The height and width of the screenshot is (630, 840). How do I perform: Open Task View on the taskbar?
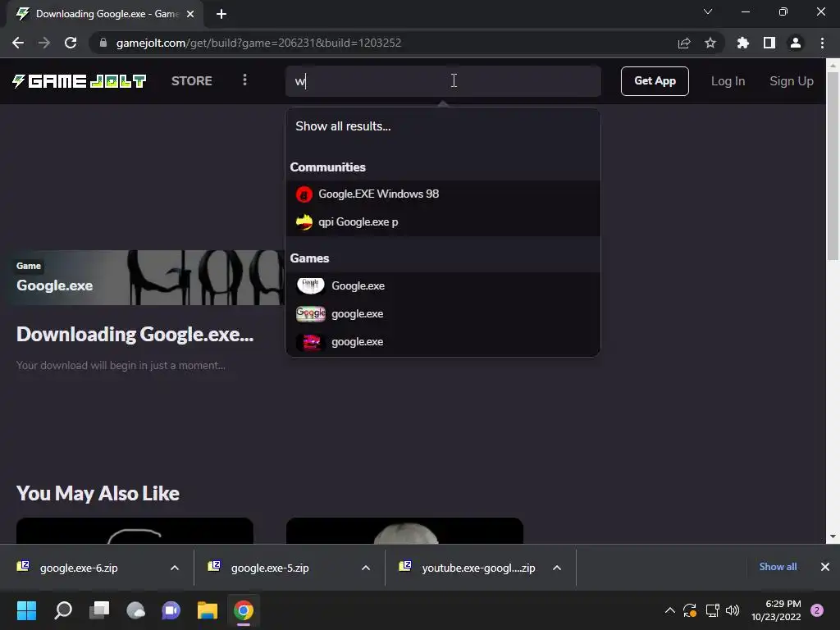coord(99,610)
